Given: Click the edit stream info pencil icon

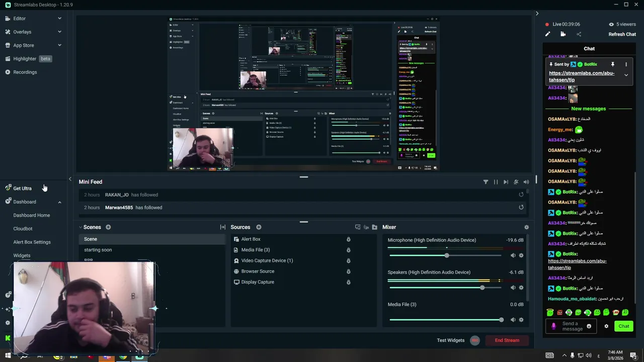Looking at the screenshot, I should point(548,34).
